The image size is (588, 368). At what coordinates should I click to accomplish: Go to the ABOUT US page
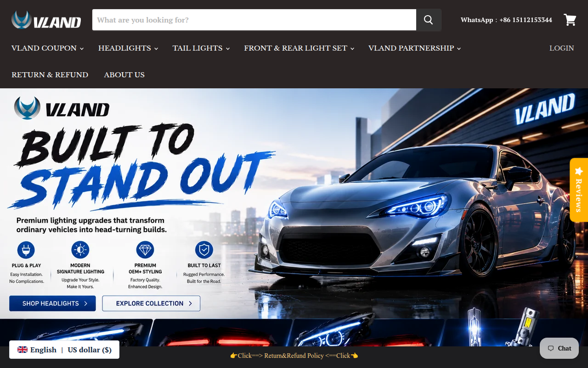[x=124, y=75]
